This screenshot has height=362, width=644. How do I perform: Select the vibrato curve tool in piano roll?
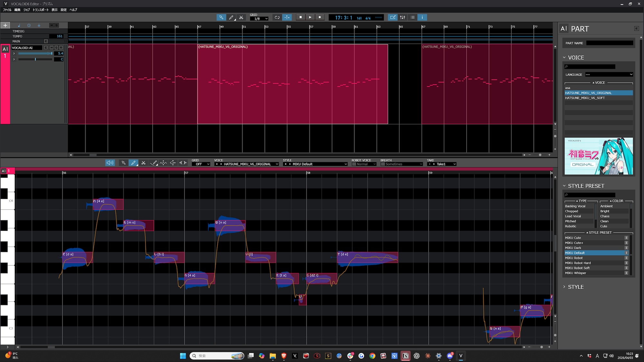163,163
